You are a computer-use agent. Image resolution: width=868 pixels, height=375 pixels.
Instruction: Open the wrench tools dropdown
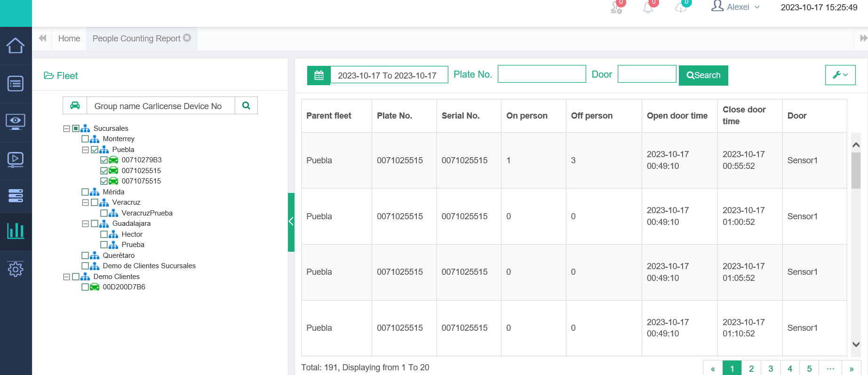click(840, 75)
